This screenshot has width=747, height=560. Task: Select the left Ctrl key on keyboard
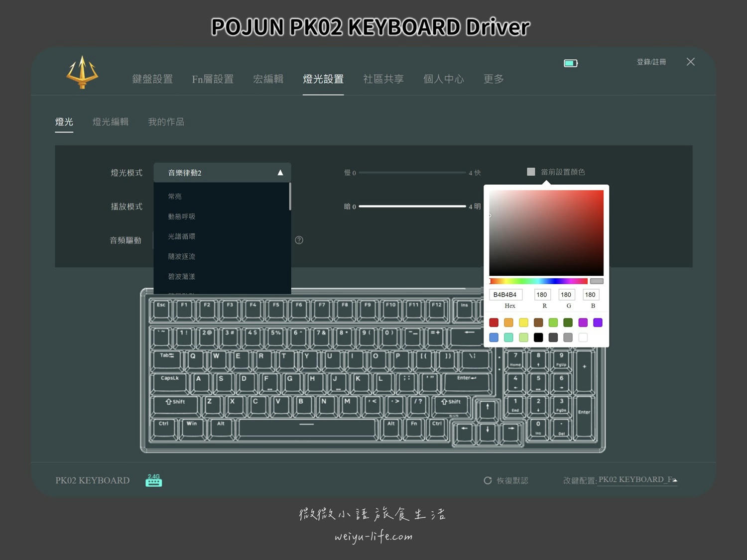point(163,429)
